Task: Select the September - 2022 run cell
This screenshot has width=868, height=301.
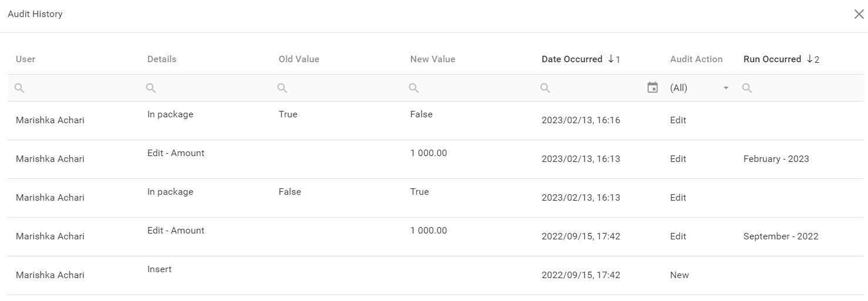Action: coord(780,236)
